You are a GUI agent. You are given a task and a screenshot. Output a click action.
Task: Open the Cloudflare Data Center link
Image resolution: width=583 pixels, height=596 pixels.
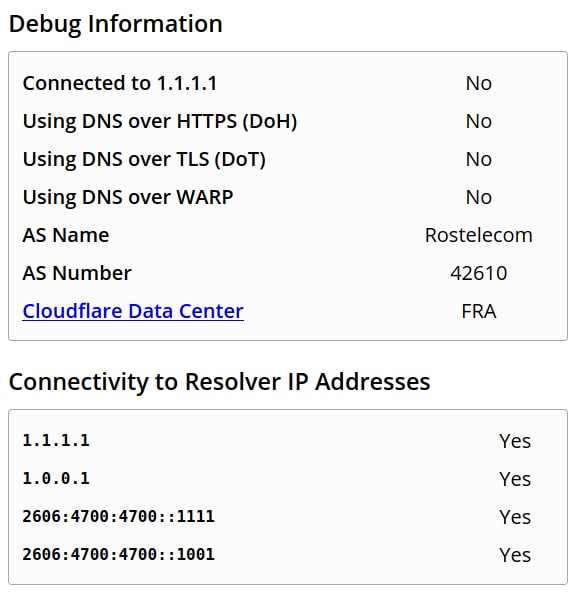coord(133,311)
